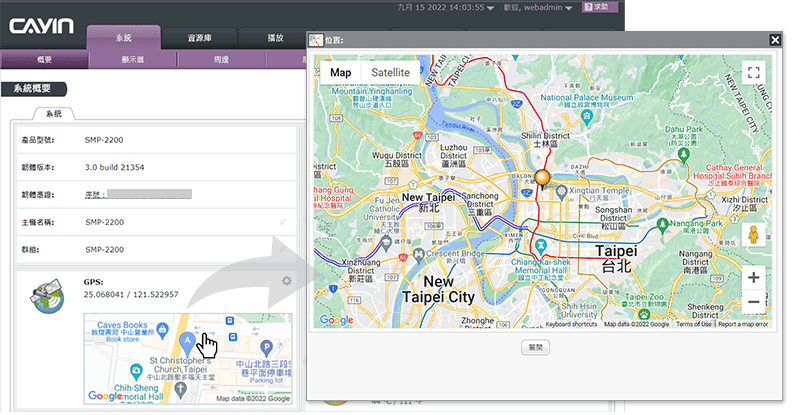Click the Fu Jen Catholic University marker
Screen dimensions: 800x415
386,243
